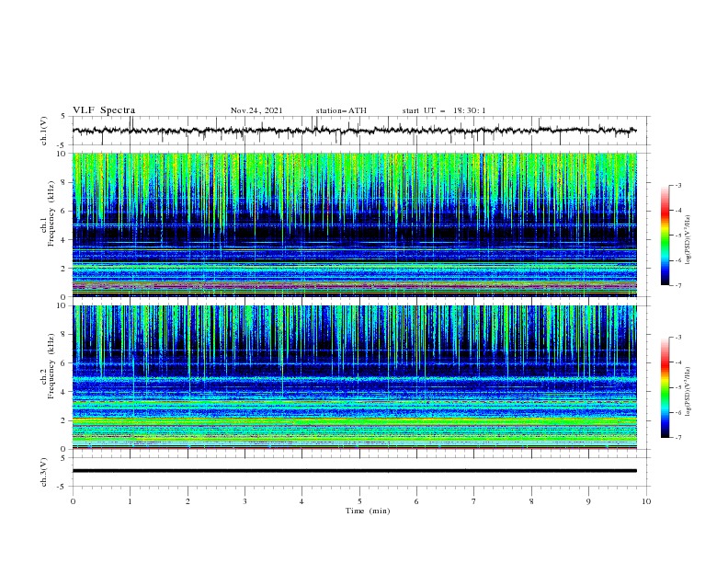Click the "VLF Spectra" title text
Image resolution: width=728 pixels, height=563 pixels.
[x=104, y=110]
